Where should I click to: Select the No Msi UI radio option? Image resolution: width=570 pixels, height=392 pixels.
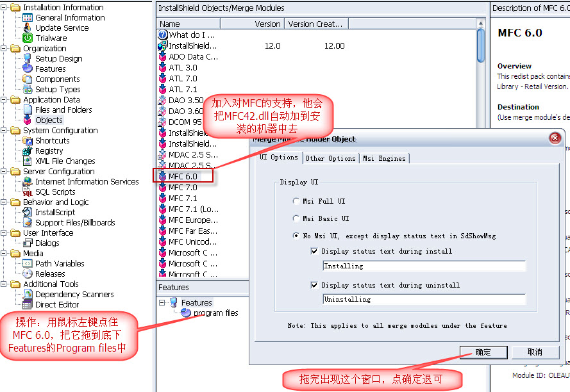[x=296, y=236]
